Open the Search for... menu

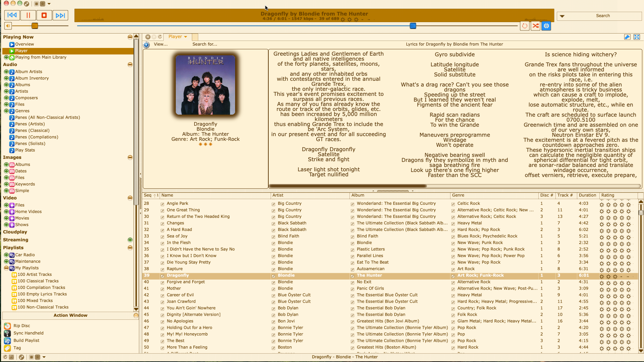tap(205, 44)
